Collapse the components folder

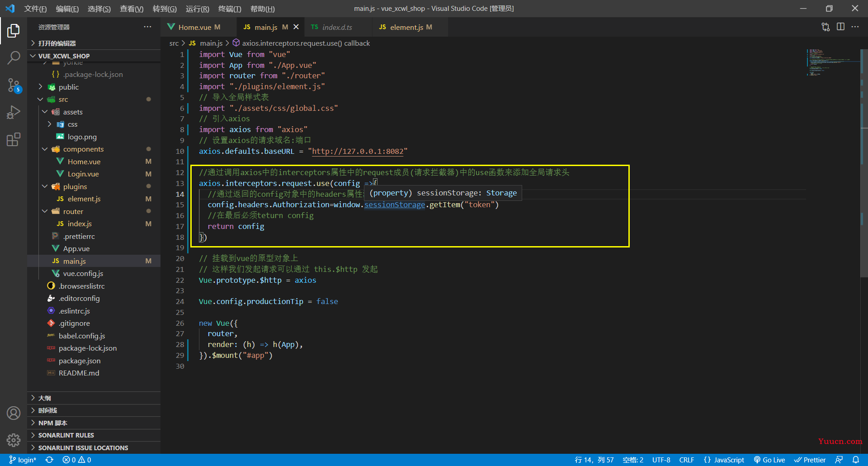click(x=94, y=149)
